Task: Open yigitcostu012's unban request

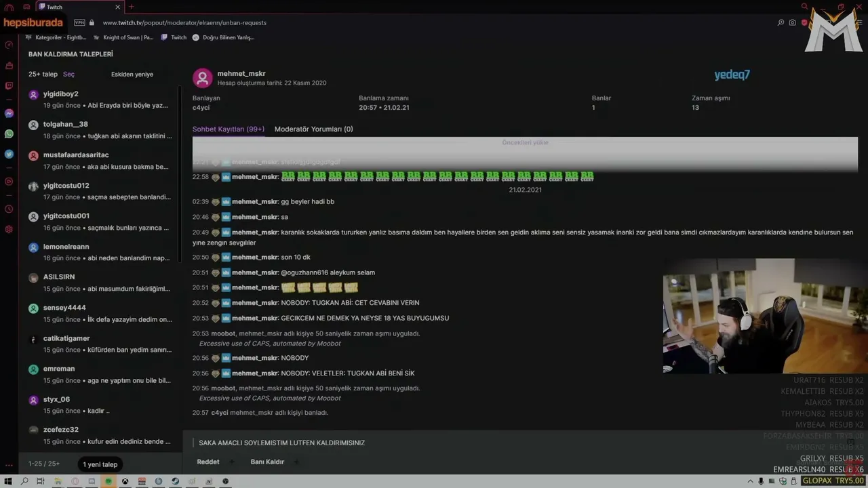Action: [x=100, y=191]
